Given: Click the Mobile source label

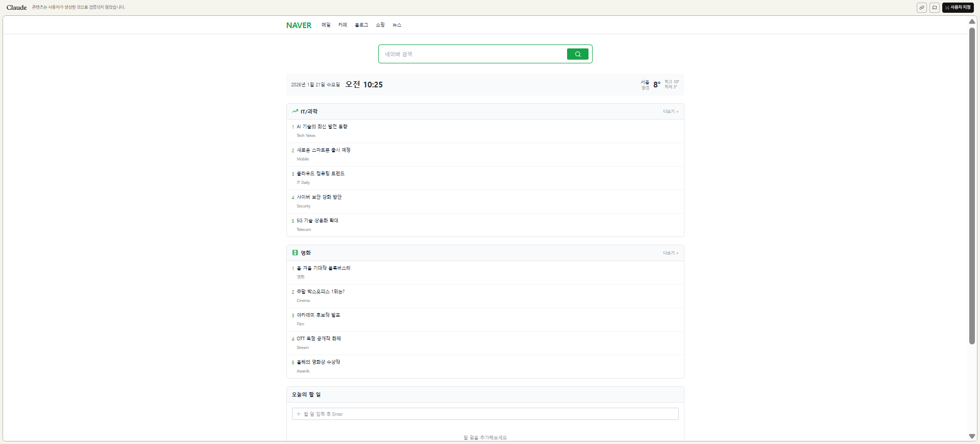Looking at the screenshot, I should 303,159.
